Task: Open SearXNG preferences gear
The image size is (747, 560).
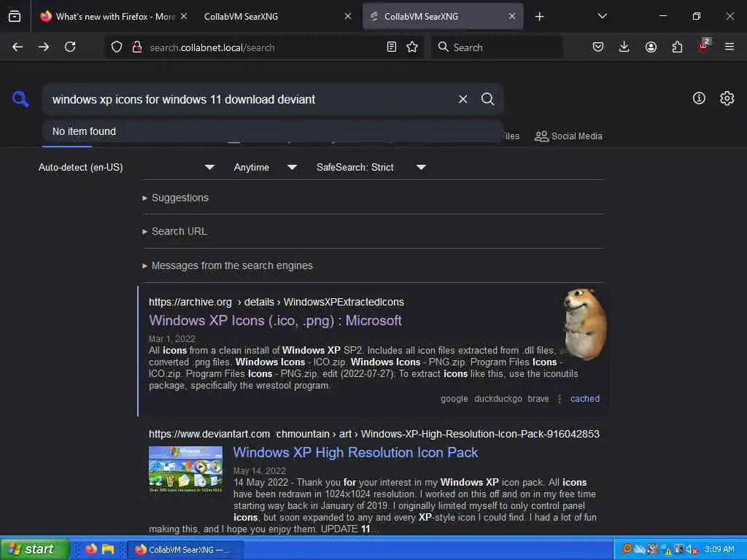Action: point(727,98)
